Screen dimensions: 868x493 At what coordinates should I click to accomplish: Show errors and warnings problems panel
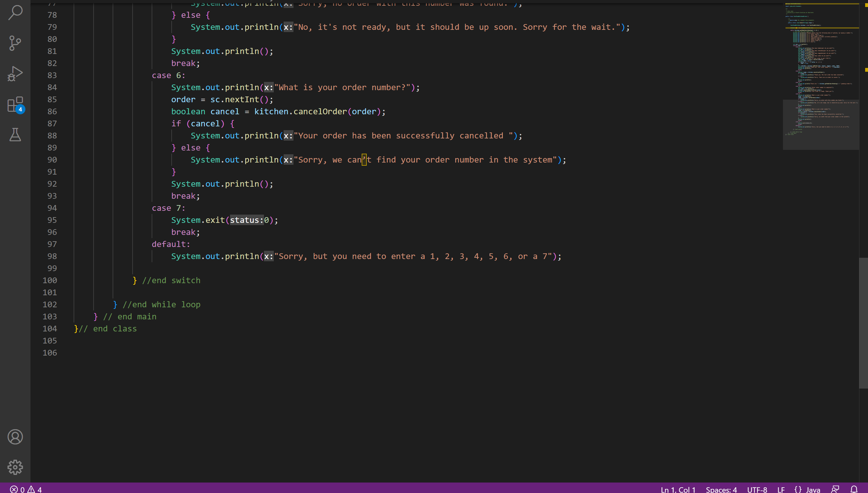point(26,489)
